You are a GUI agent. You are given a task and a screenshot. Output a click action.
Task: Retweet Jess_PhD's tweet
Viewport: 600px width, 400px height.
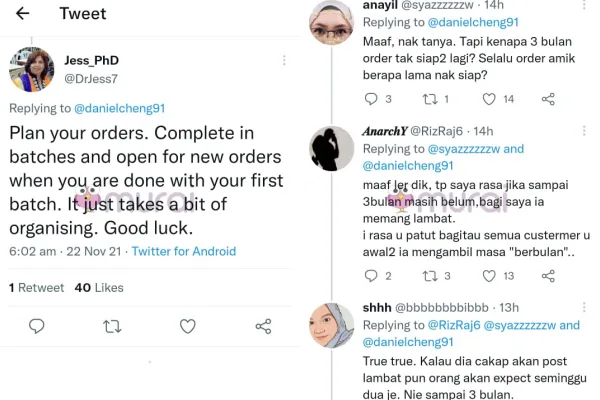112,326
